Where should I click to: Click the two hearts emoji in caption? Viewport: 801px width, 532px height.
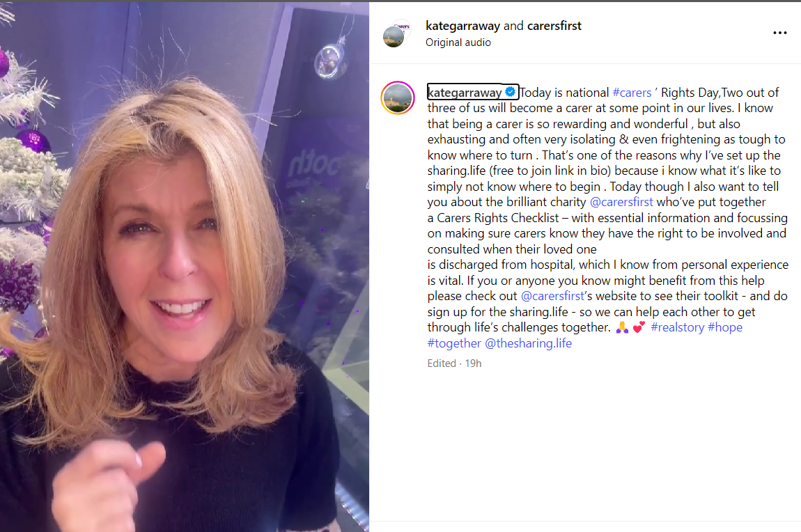pos(639,327)
